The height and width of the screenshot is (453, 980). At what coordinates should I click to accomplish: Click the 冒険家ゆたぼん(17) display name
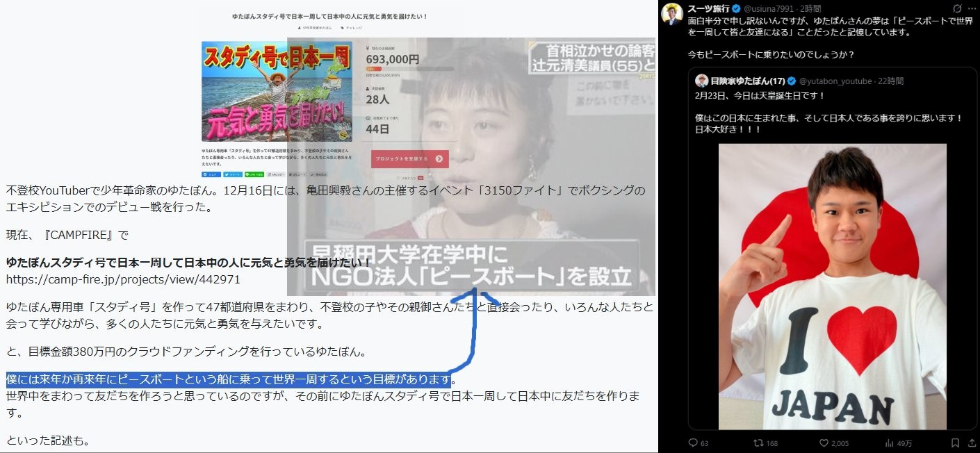pos(749,81)
